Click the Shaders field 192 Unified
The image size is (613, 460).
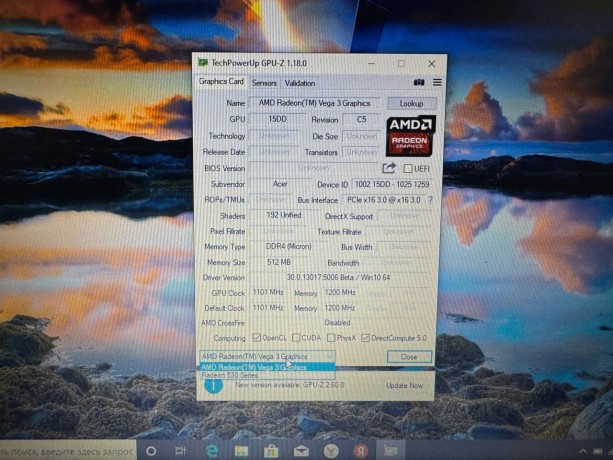tap(284, 215)
